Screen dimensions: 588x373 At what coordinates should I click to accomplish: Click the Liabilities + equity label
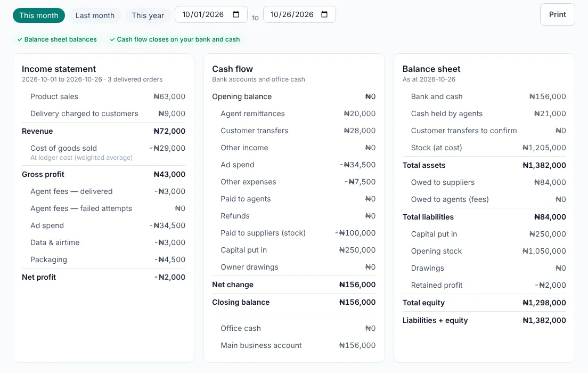click(x=435, y=320)
